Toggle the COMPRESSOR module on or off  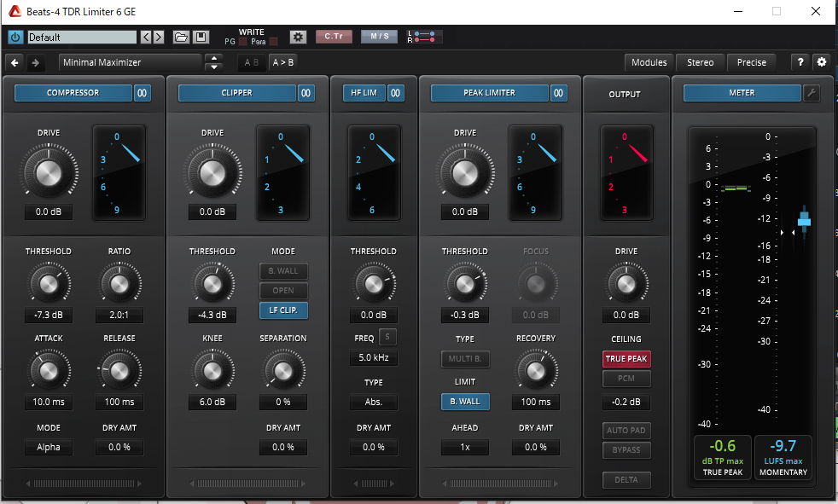click(73, 93)
